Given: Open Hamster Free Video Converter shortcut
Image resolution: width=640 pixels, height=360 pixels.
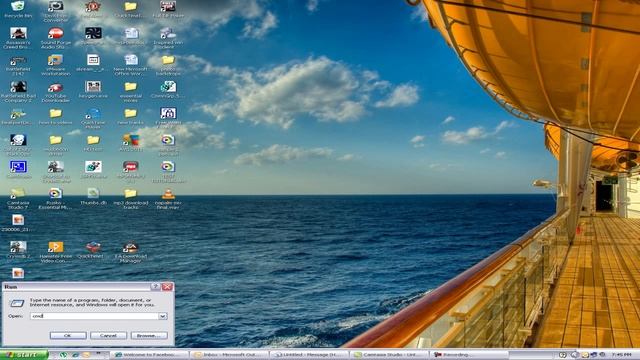Looking at the screenshot, I should click(x=56, y=252).
